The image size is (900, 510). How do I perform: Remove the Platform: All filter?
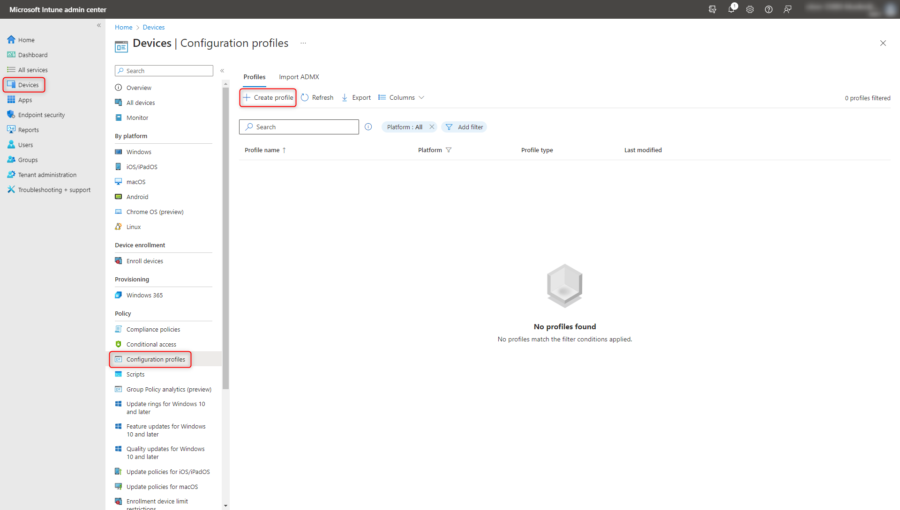(x=432, y=127)
